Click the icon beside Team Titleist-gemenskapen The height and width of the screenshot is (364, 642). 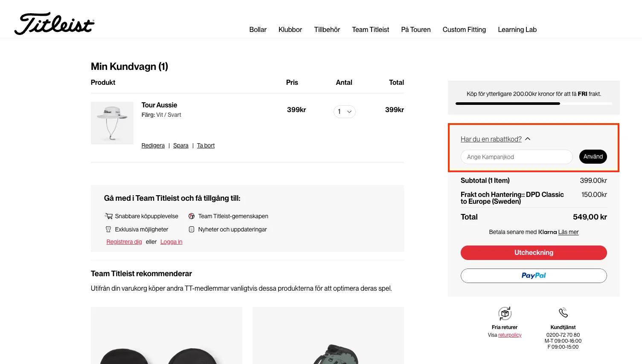tap(192, 216)
